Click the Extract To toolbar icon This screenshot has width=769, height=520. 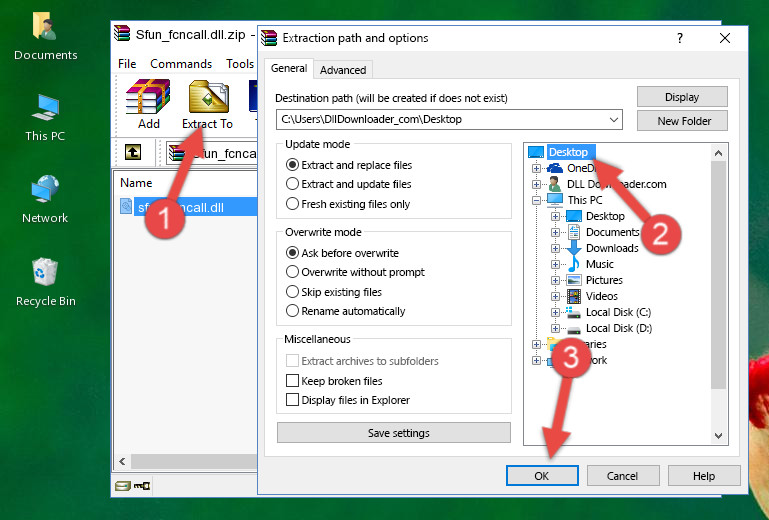[x=208, y=97]
